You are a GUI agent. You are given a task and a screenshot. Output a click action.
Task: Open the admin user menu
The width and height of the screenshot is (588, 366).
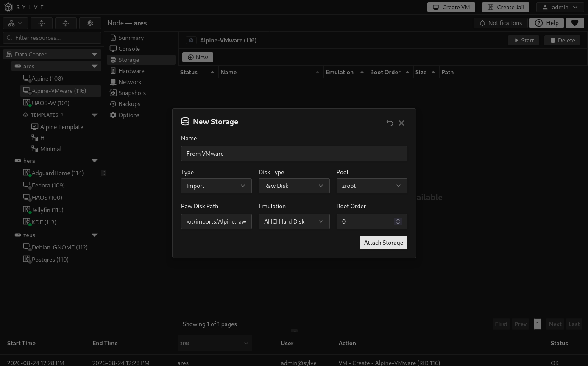click(x=560, y=7)
